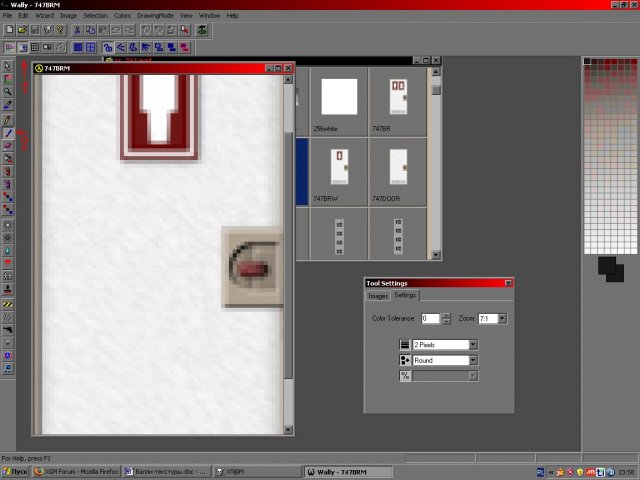Switch to XGM Forum Firefox taskbar button
The height and width of the screenshot is (480, 640).
[76, 472]
